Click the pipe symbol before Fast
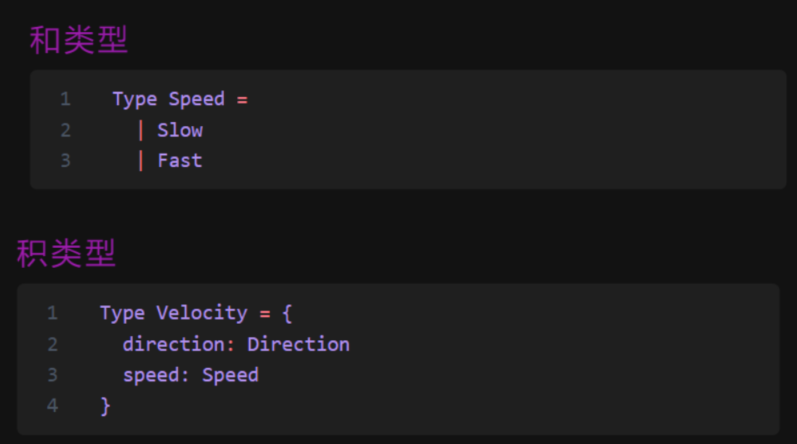 click(x=141, y=161)
